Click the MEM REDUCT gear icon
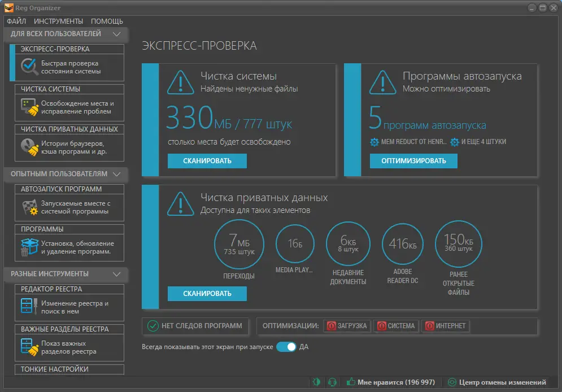 click(374, 142)
